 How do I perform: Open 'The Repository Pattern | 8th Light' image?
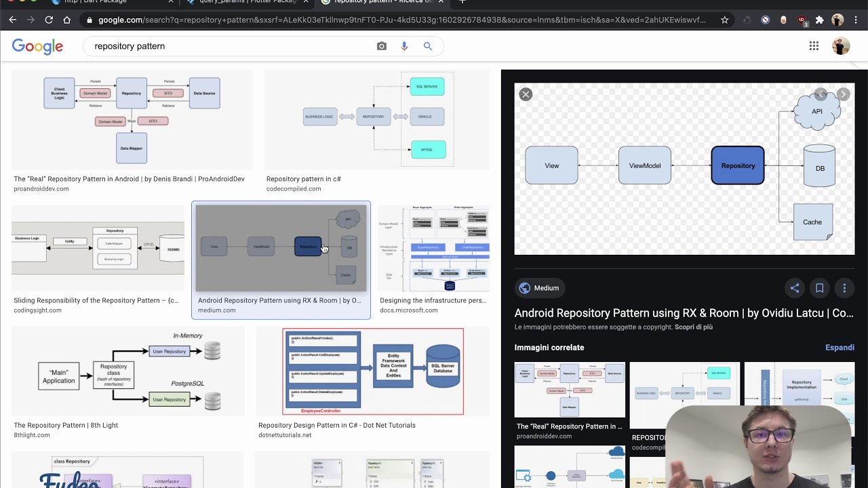128,371
